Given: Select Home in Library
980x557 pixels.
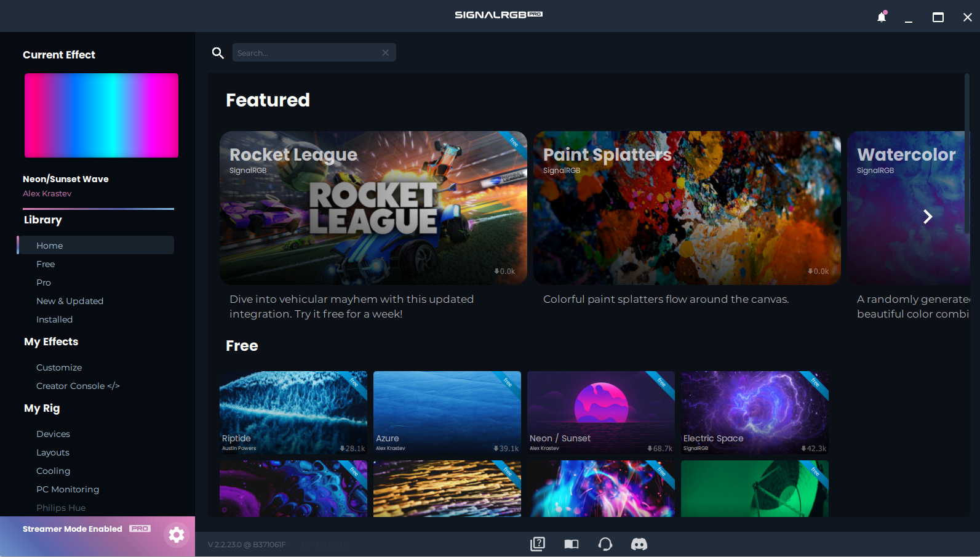Looking at the screenshot, I should click(50, 246).
